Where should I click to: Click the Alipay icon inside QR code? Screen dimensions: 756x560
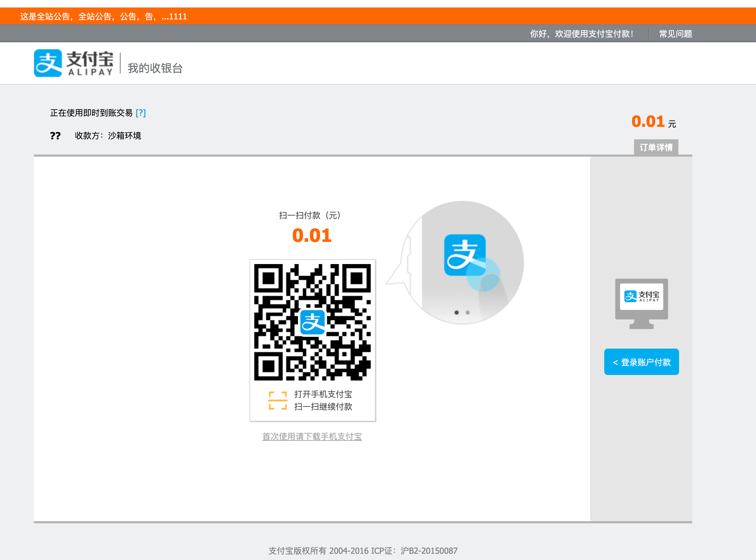click(x=313, y=322)
